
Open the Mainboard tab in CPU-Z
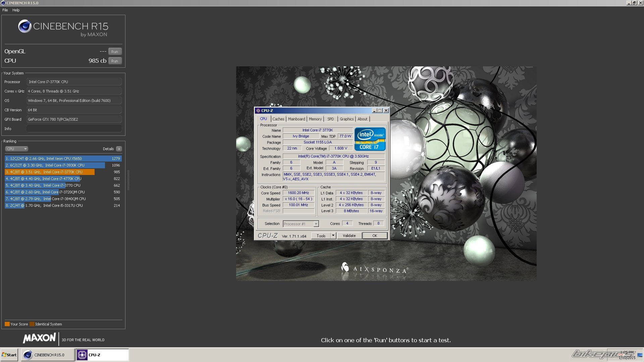[x=297, y=119]
